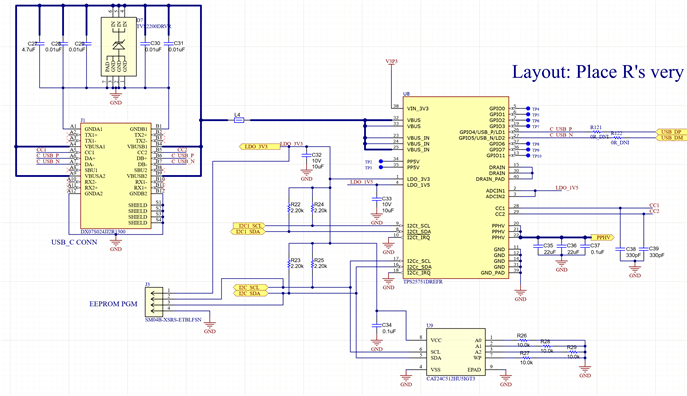Click the V3P3 power label
687x396 pixels.
(x=391, y=62)
